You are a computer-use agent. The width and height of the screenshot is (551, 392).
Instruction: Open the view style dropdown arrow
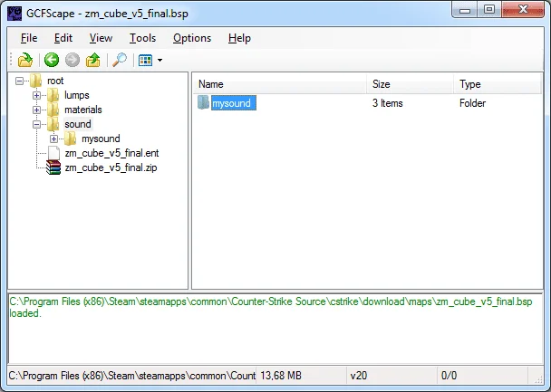tap(160, 61)
